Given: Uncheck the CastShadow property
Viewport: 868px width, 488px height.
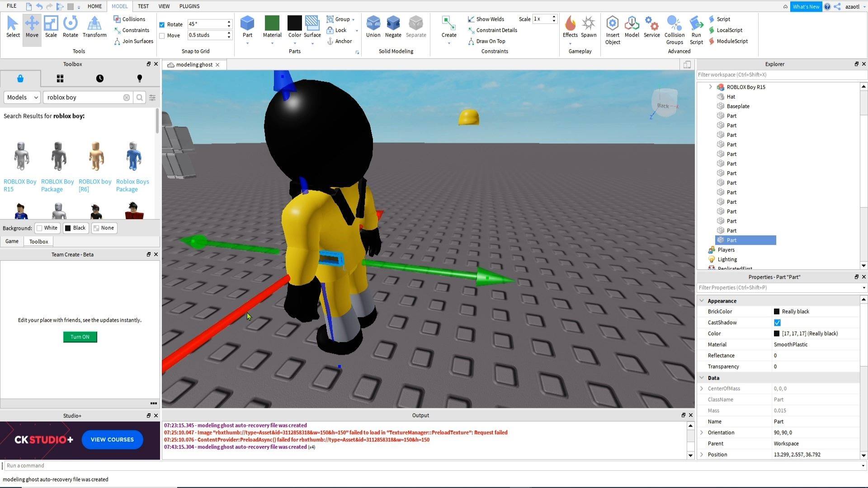Looking at the screenshot, I should coord(777,323).
